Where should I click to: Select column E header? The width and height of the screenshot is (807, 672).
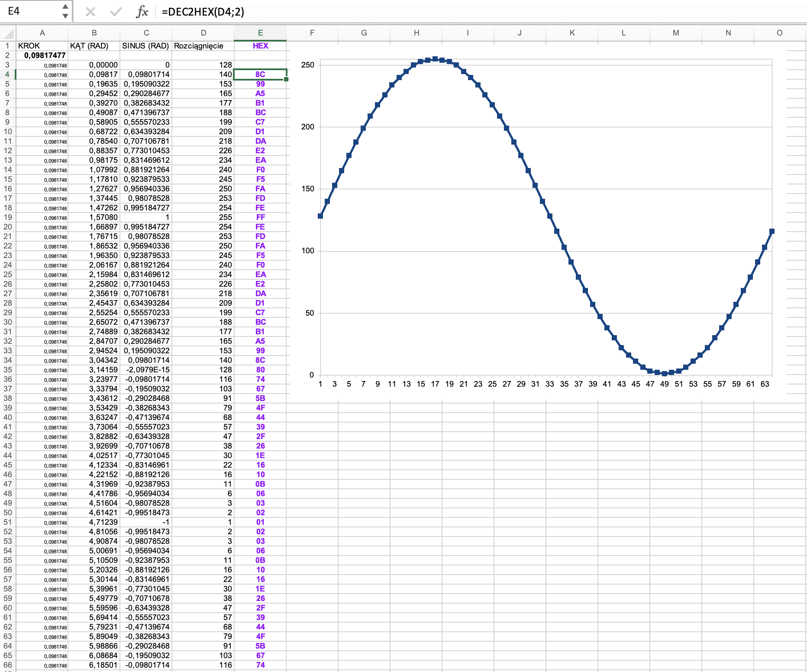[x=260, y=33]
